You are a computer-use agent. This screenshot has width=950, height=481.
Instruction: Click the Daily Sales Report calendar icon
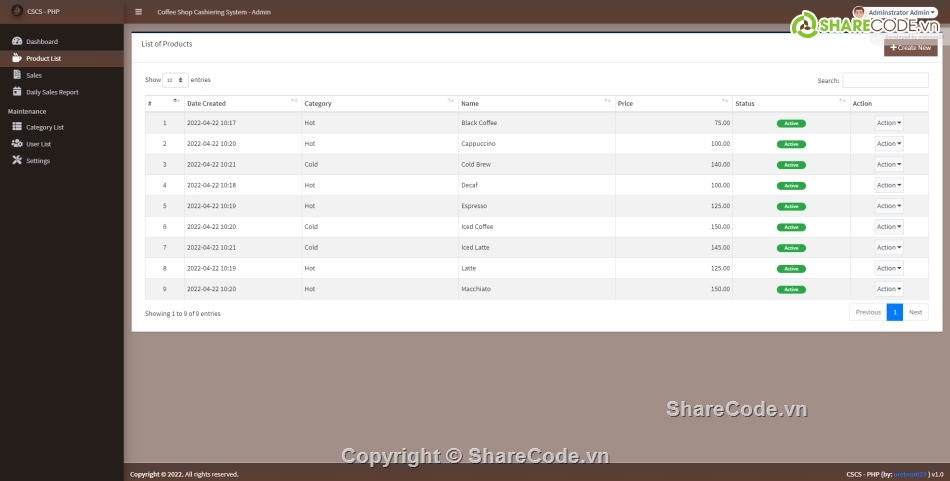[17, 92]
